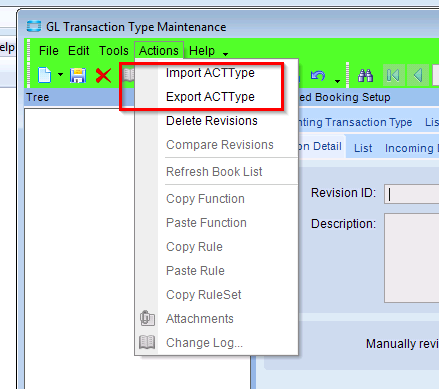Screen dimensions: 439x389
Task: Click the Save floppy disk icon
Action: pos(78,75)
